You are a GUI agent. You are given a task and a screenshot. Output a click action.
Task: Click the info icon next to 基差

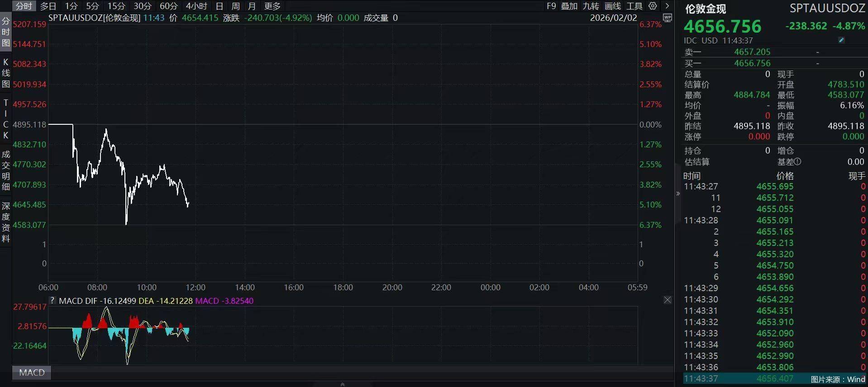coord(797,161)
